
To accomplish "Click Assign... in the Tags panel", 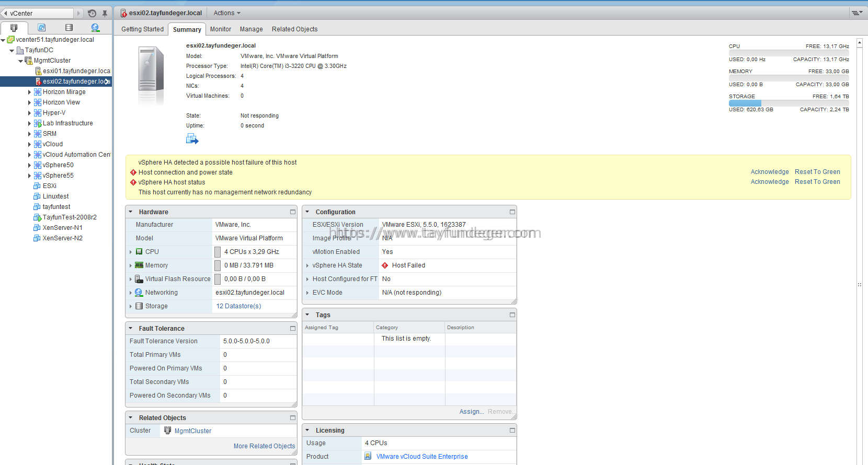I will point(472,412).
